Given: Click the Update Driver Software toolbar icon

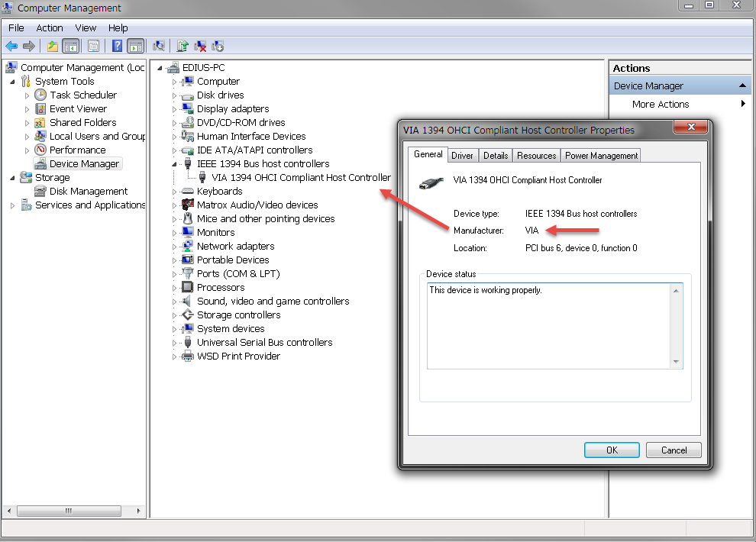Looking at the screenshot, I should pyautogui.click(x=183, y=47).
